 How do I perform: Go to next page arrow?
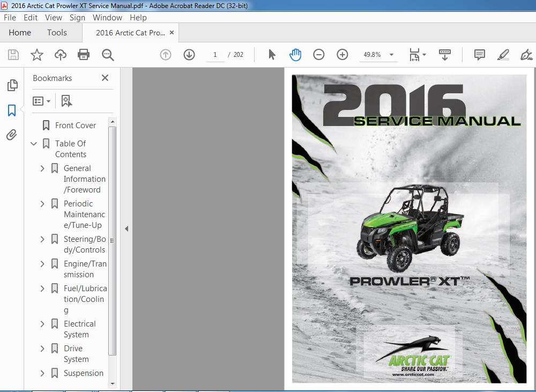(189, 55)
